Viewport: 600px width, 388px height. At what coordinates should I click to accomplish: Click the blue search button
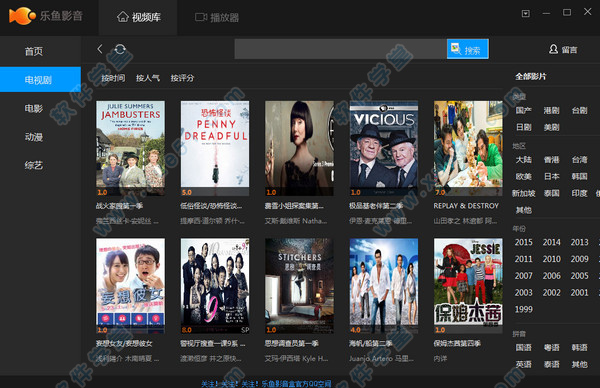pos(468,49)
